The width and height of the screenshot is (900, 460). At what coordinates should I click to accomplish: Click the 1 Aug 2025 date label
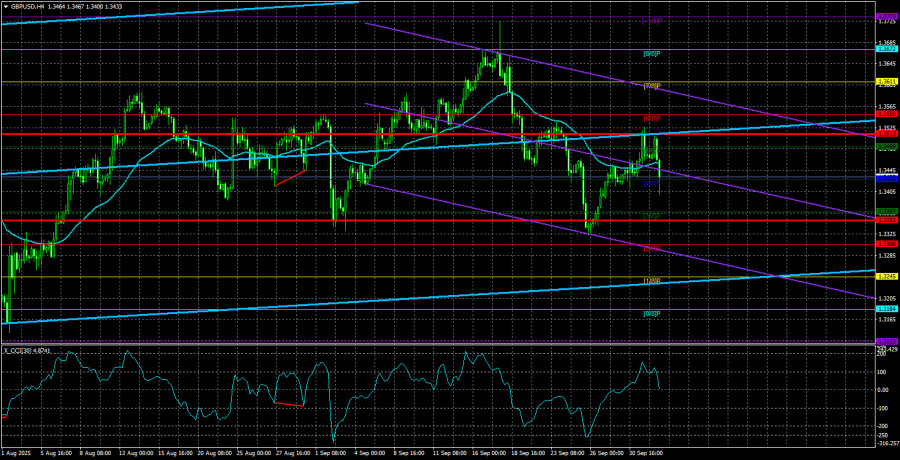coord(18,453)
